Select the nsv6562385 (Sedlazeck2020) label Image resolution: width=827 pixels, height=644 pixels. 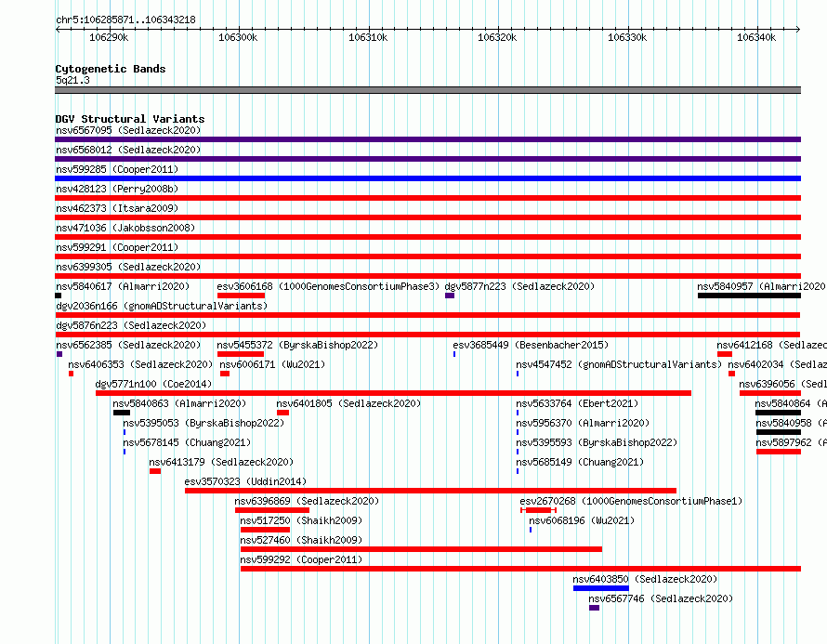coord(128,345)
